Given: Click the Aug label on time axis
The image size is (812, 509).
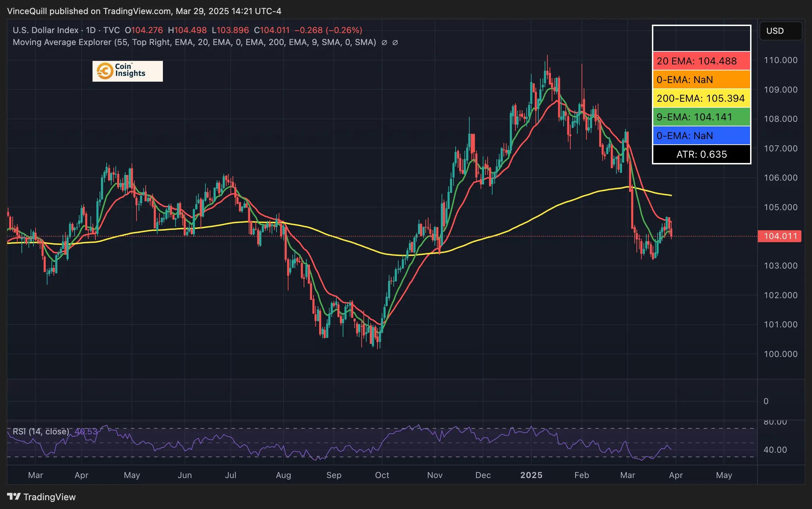Looking at the screenshot, I should tap(283, 475).
